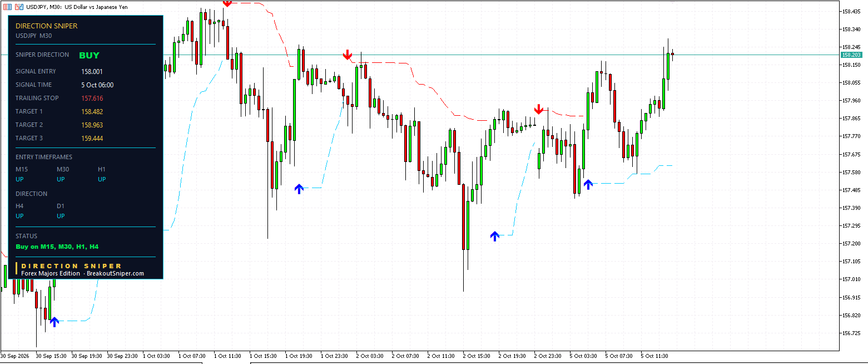Click the 'UP' status under D1
The height and width of the screenshot is (364, 868).
click(61, 216)
